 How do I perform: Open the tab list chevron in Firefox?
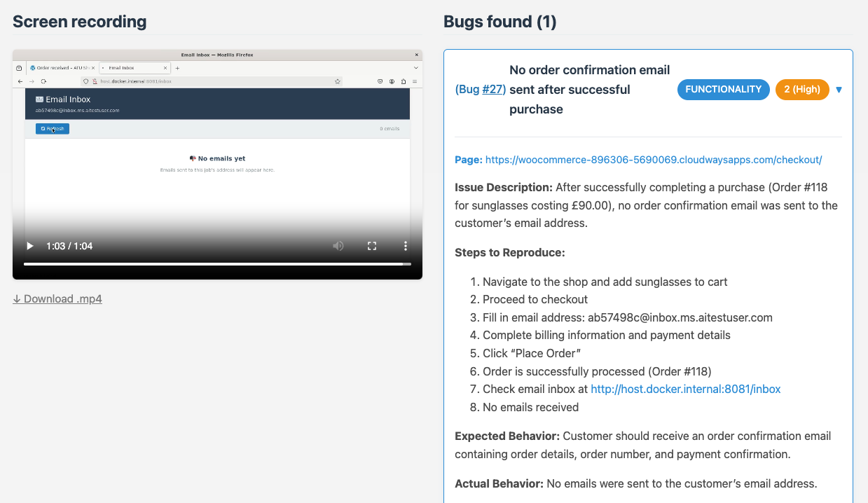(416, 68)
